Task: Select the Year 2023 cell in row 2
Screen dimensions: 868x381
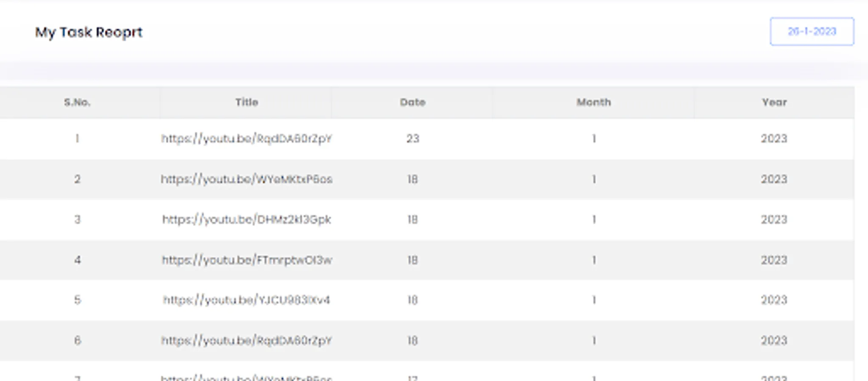Action: 774,179
